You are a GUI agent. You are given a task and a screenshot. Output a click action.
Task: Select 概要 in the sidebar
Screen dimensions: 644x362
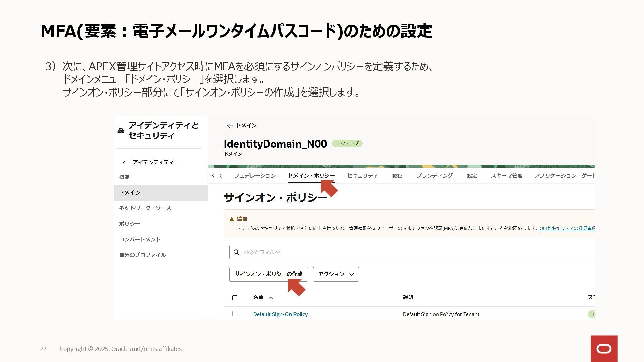click(124, 177)
